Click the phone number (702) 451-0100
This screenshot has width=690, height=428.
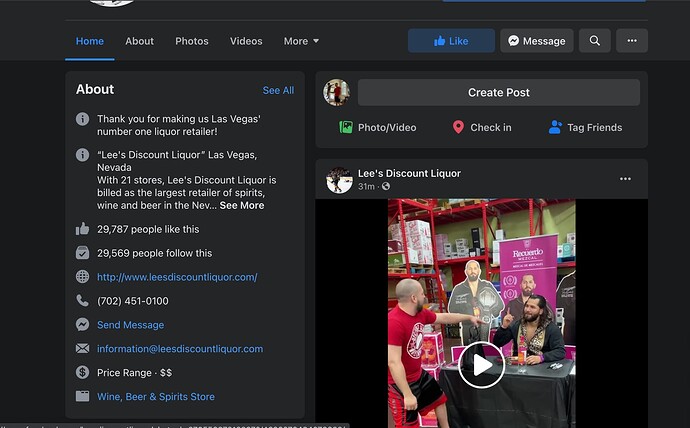(133, 301)
